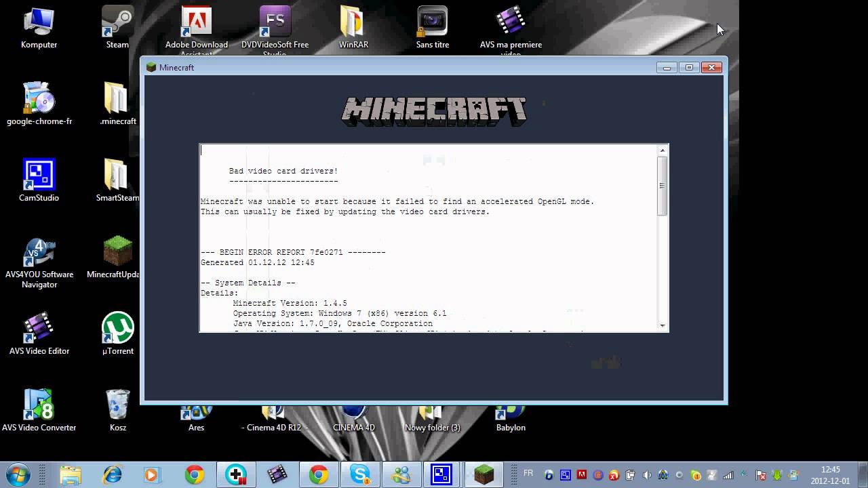Launch the CINEMA 4D desktop shortcut
Image resolution: width=868 pixels, height=488 pixels.
(x=353, y=419)
